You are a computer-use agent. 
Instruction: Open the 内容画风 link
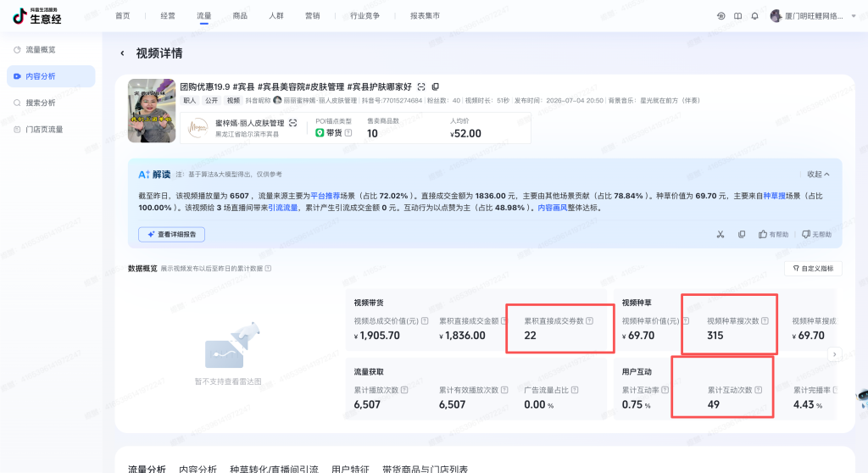tap(553, 208)
